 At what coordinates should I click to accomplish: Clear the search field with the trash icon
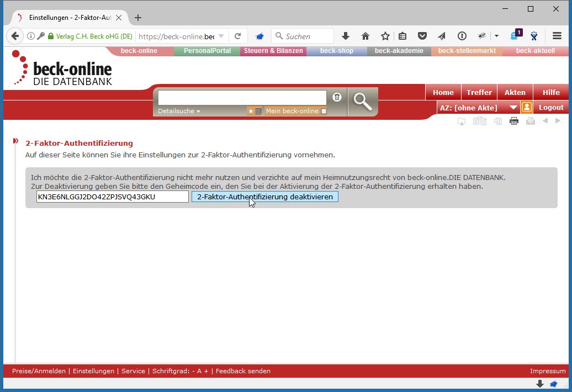337,97
